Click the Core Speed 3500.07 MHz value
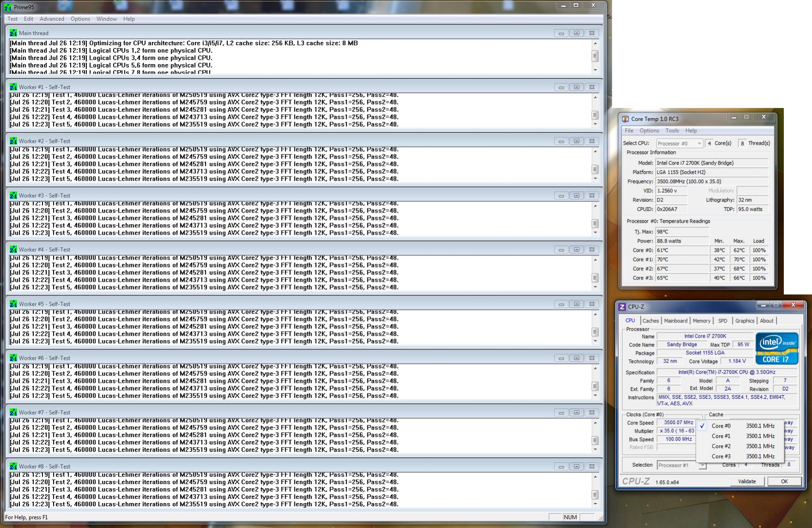This screenshot has height=528, width=812. click(678, 423)
